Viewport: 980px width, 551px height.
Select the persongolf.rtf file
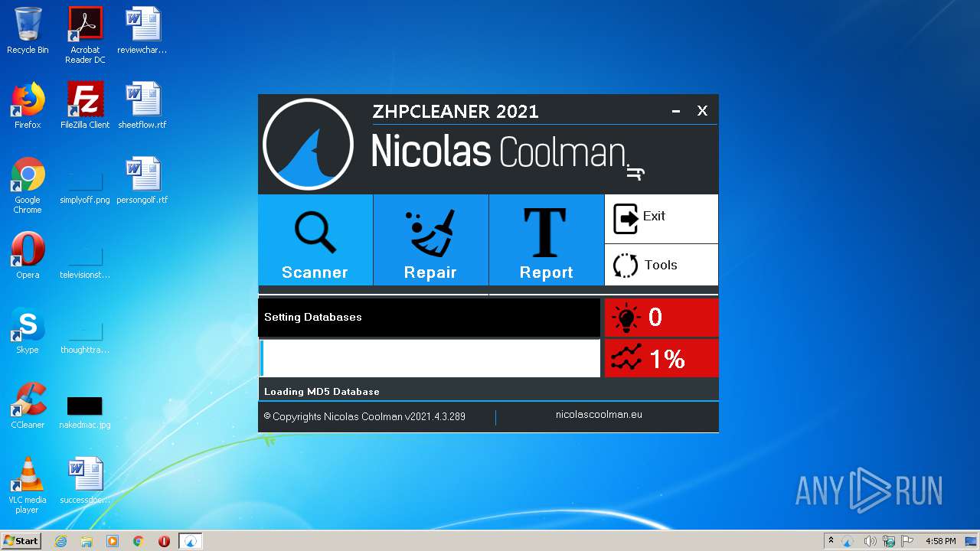[142, 181]
